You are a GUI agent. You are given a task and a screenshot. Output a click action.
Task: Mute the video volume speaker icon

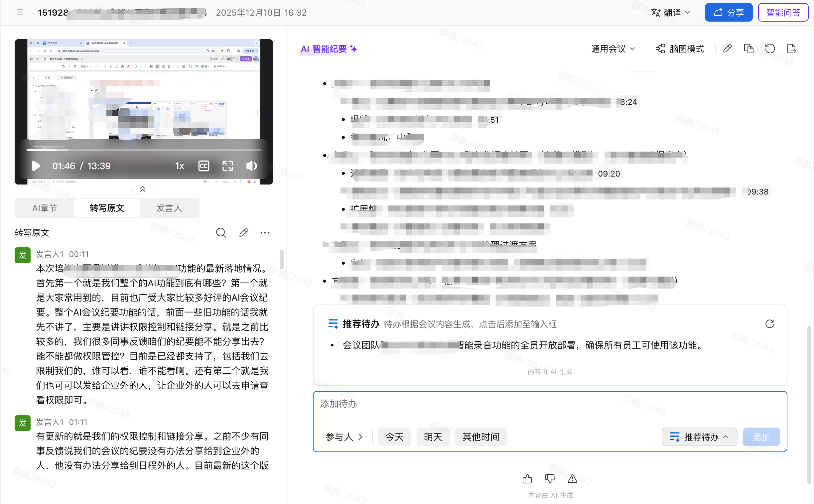[251, 166]
